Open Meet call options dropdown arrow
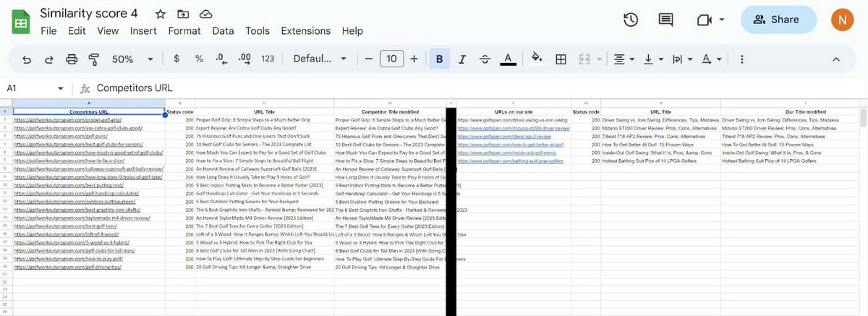868x316 pixels. [722, 20]
